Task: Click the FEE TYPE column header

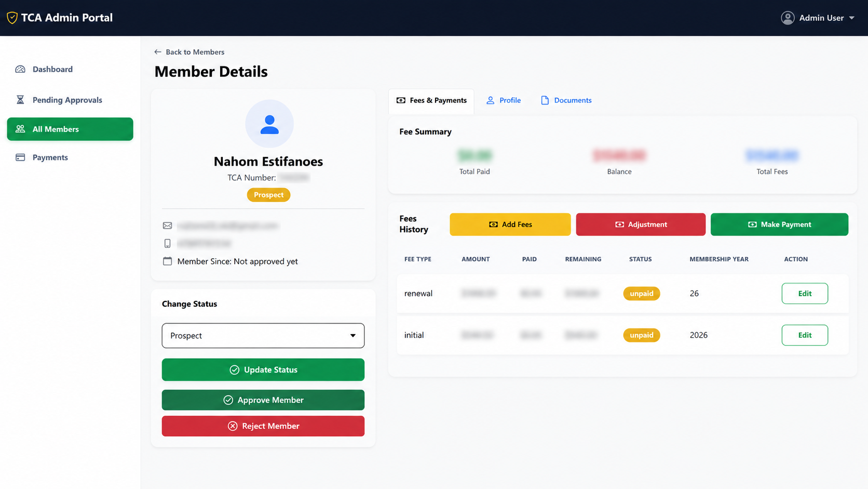Action: pyautogui.click(x=418, y=259)
